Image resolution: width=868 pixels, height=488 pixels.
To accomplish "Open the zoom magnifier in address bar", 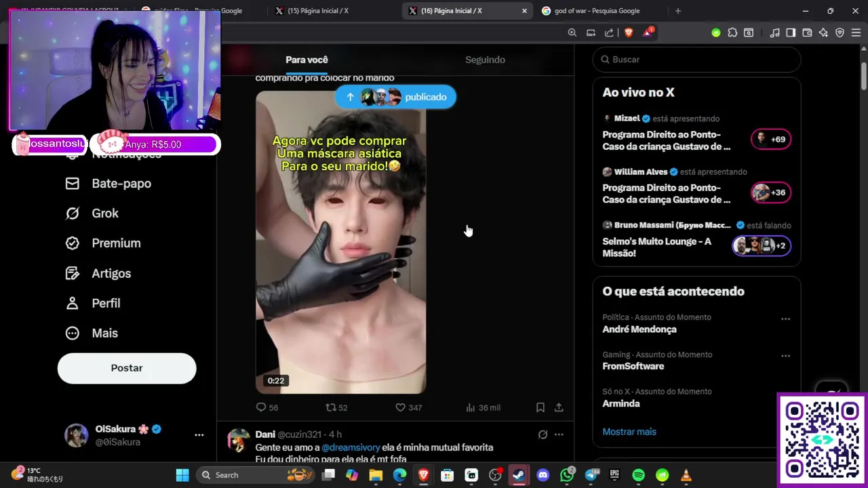I will pos(572,33).
